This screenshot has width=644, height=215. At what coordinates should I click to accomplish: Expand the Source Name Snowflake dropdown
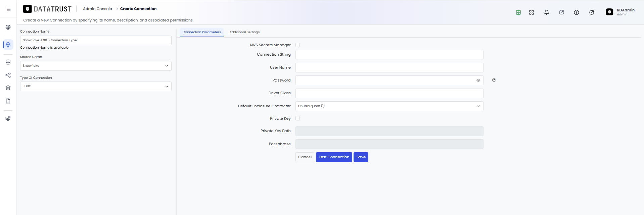click(96, 66)
